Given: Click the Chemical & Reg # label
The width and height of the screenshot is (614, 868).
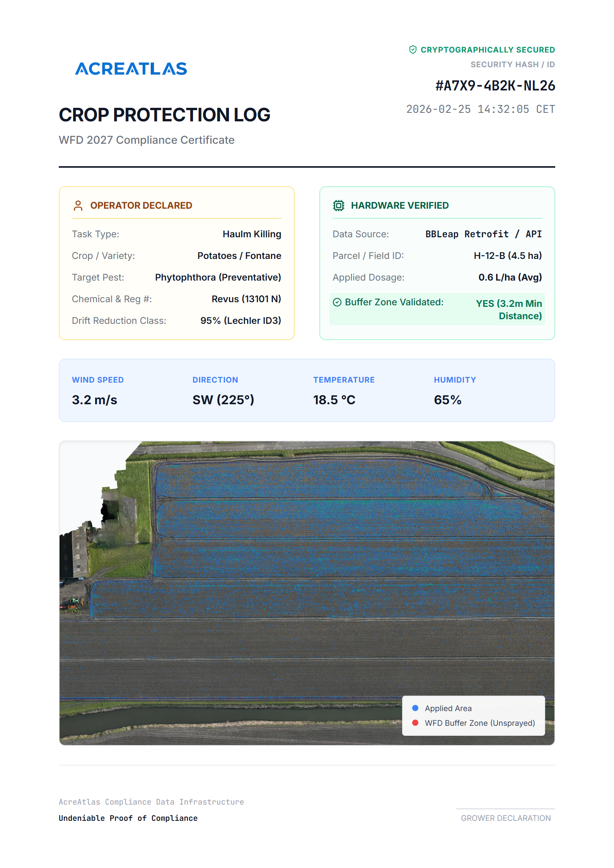Looking at the screenshot, I should [112, 299].
